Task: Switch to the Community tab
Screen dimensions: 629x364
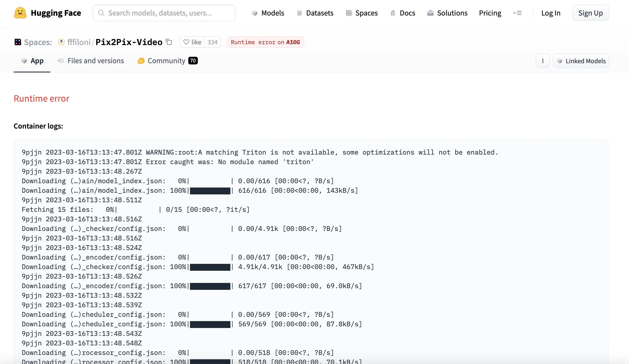Action: tap(167, 61)
